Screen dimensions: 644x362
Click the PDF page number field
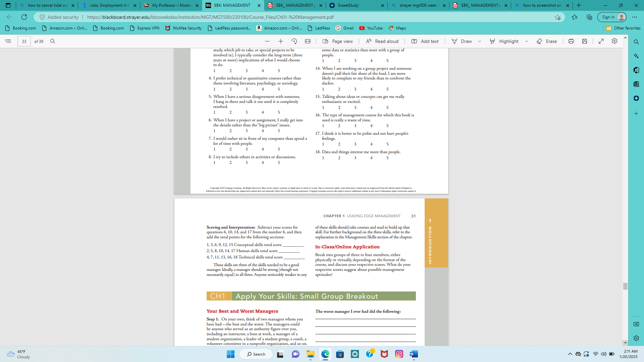pos(24,41)
